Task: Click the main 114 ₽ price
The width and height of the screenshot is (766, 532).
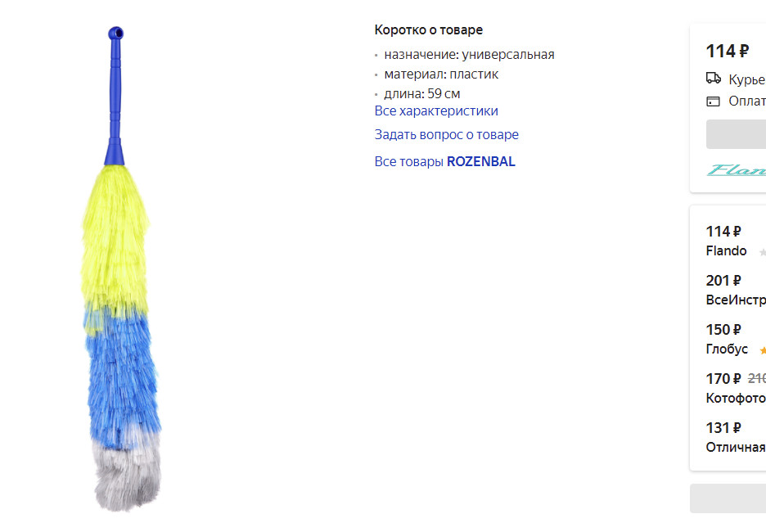Action: click(x=727, y=51)
